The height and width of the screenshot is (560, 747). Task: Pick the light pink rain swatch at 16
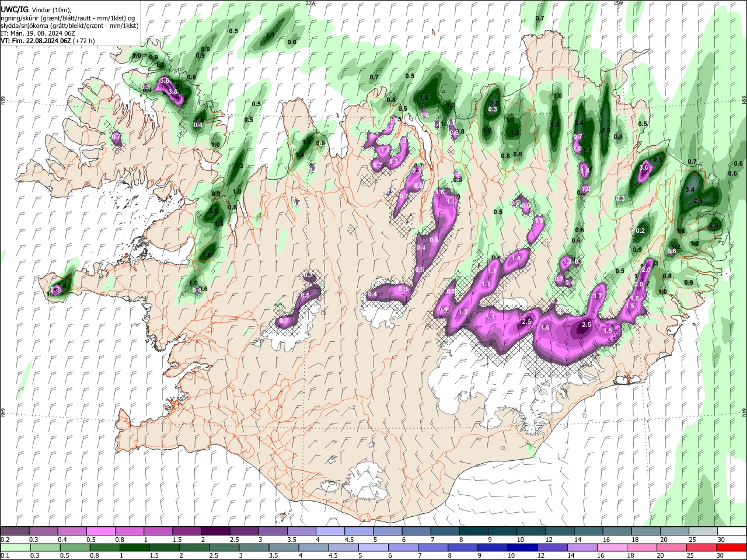(612, 547)
